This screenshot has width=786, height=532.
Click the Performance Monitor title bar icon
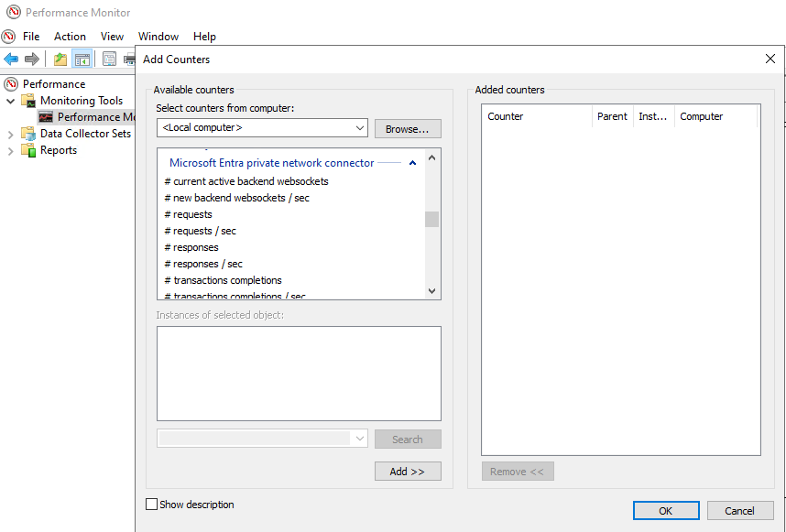(14, 12)
